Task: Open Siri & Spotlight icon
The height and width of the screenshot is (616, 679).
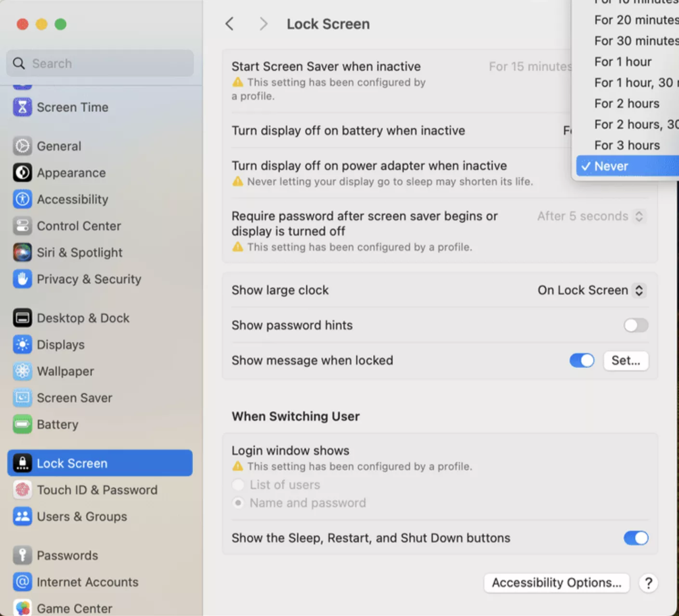Action: pos(22,252)
